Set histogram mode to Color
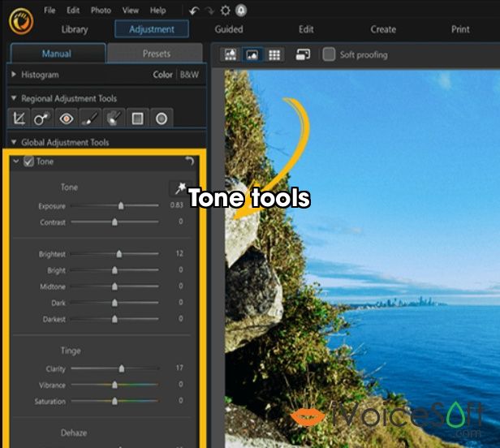 (x=162, y=75)
